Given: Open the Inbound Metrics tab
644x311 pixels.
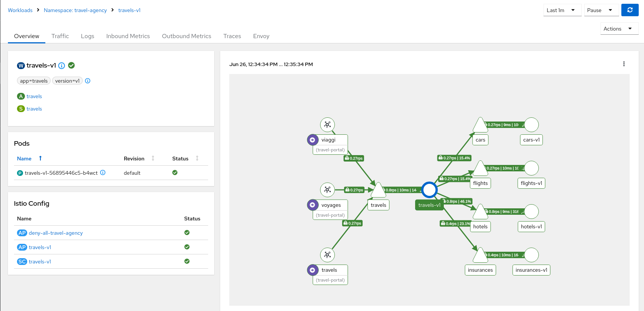Looking at the screenshot, I should pyautogui.click(x=128, y=36).
